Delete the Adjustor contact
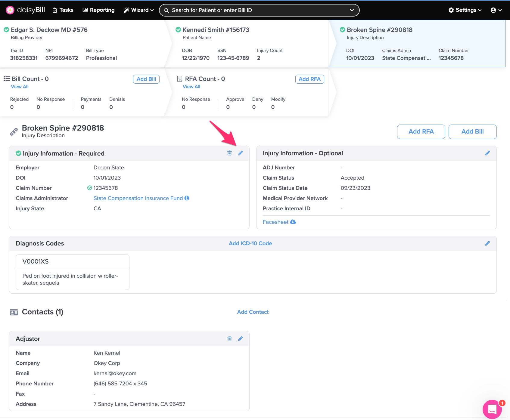510x420 pixels. click(x=229, y=339)
